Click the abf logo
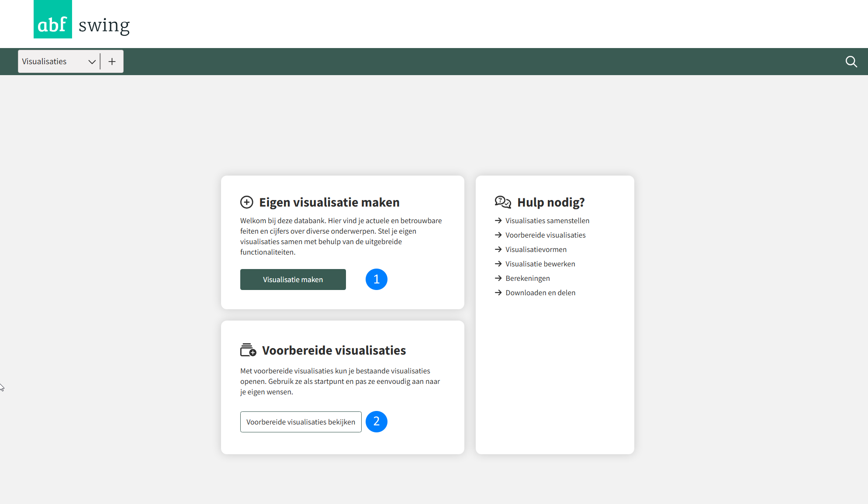The image size is (868, 504). 52,20
